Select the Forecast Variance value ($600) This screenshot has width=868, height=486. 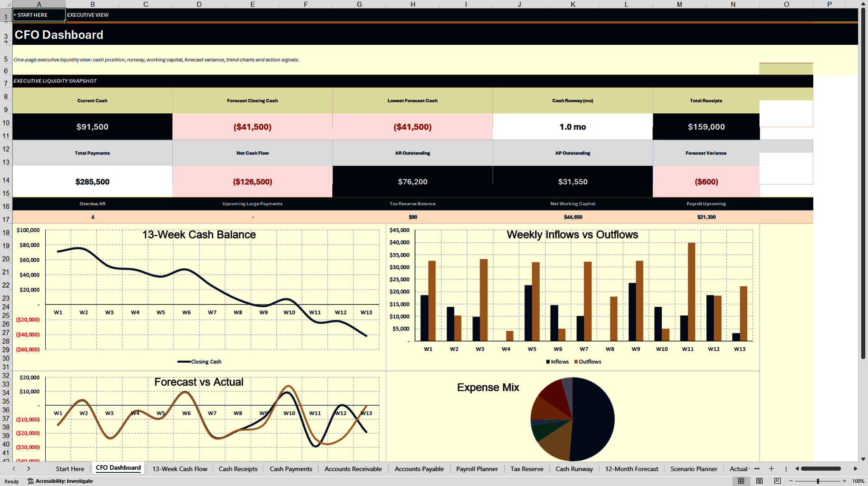[706, 182]
